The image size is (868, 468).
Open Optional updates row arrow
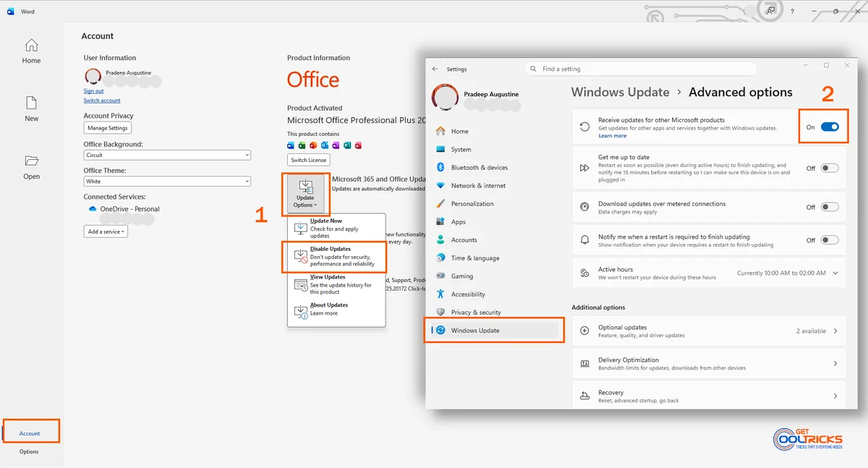point(835,331)
